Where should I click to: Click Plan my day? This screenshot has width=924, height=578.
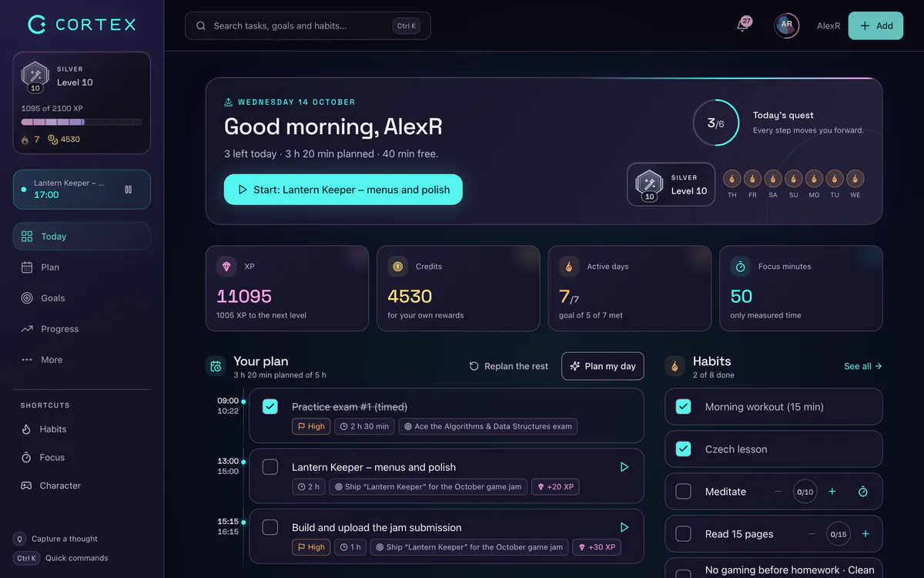click(603, 366)
